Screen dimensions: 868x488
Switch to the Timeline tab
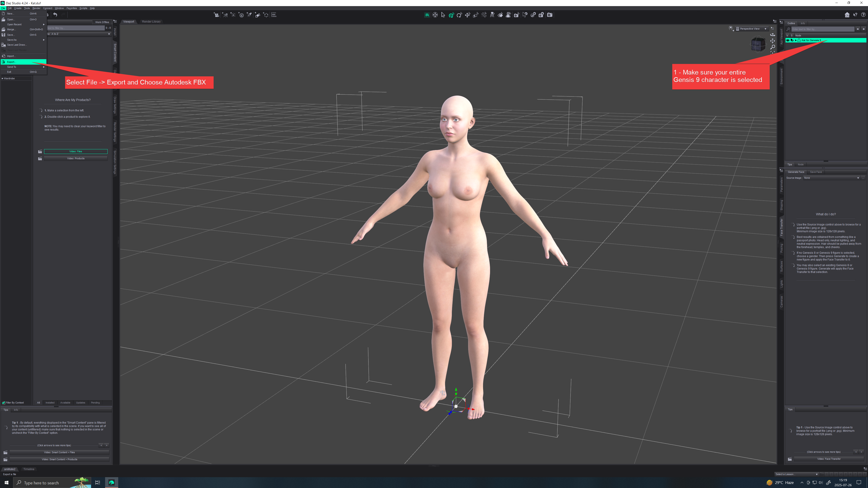[29, 469]
